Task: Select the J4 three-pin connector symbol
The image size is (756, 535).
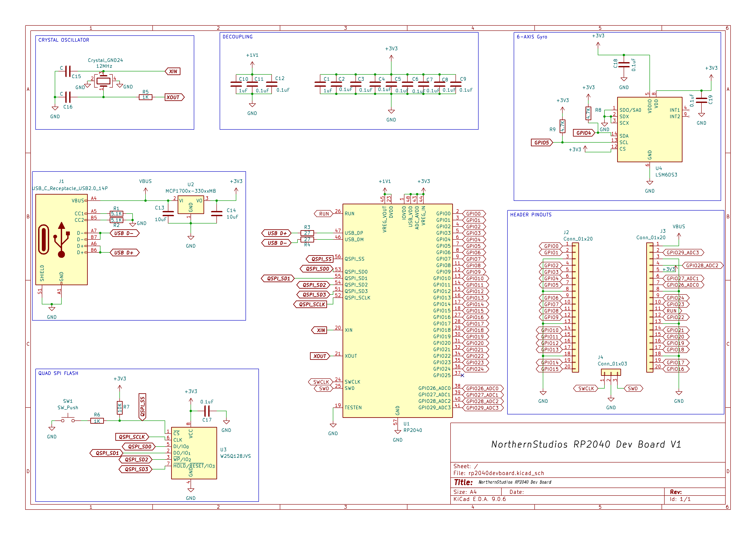Action: click(x=611, y=372)
